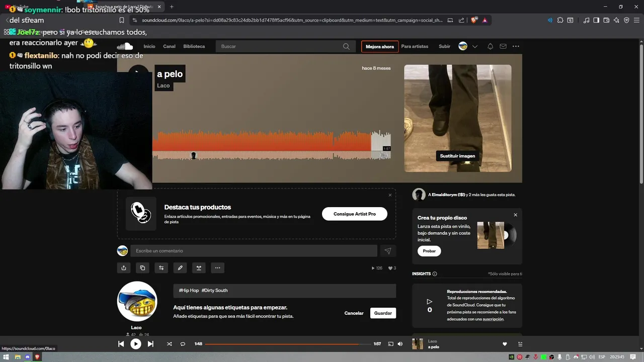Like the now-playing track heart
Image resolution: width=644 pixels, height=362 pixels.
tap(505, 344)
